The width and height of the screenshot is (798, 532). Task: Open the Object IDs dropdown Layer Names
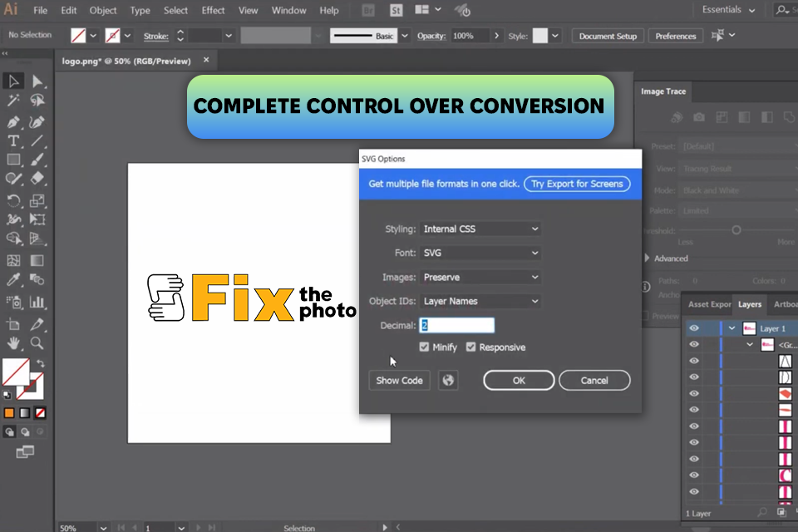coord(480,302)
